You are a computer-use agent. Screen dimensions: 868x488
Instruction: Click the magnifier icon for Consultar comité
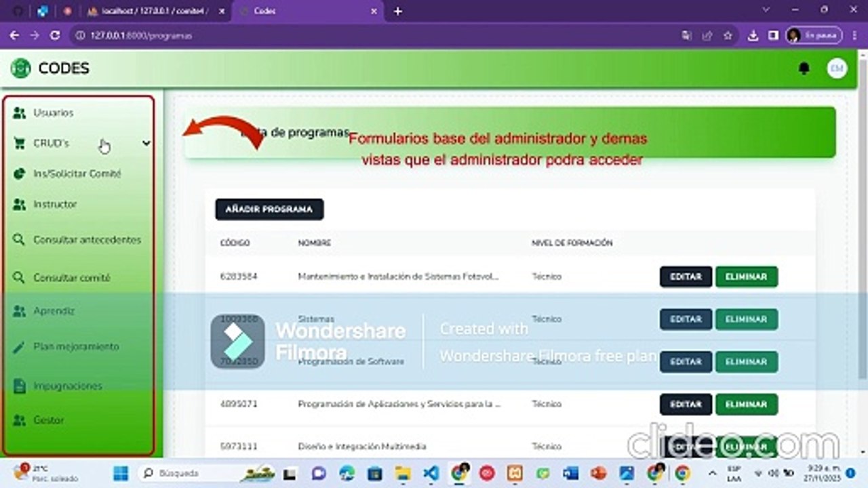(x=19, y=278)
